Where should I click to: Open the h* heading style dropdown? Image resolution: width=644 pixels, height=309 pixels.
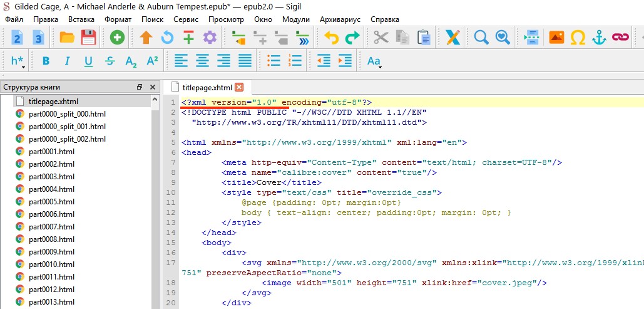(18, 61)
